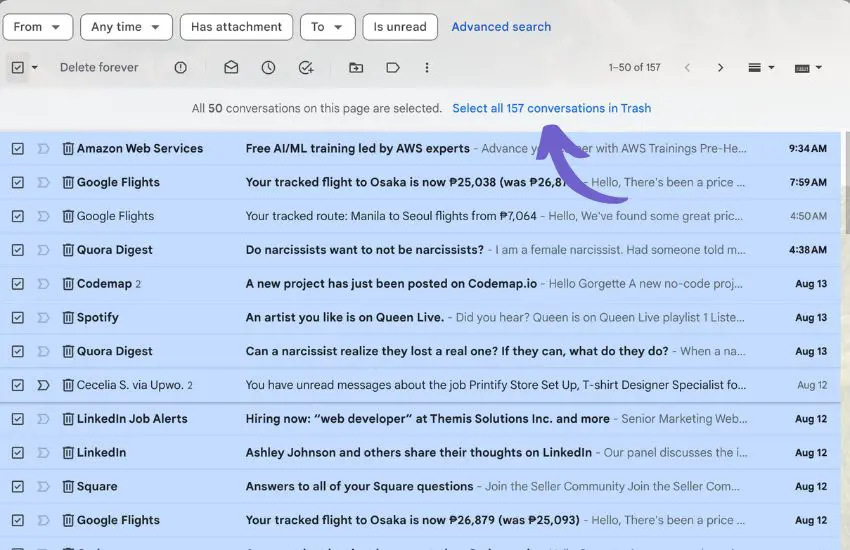Toggle importance marker on Quora Digest 4:38 AM email

(x=43, y=250)
